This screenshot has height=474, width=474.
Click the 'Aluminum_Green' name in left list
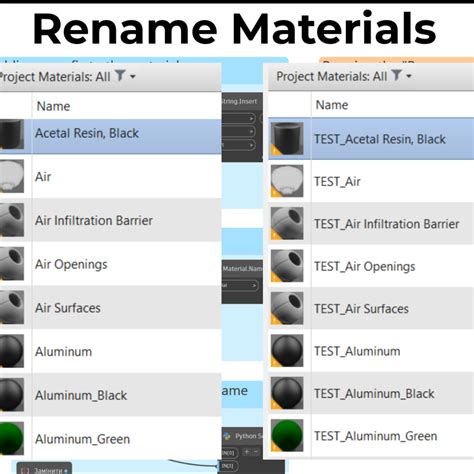click(x=82, y=439)
